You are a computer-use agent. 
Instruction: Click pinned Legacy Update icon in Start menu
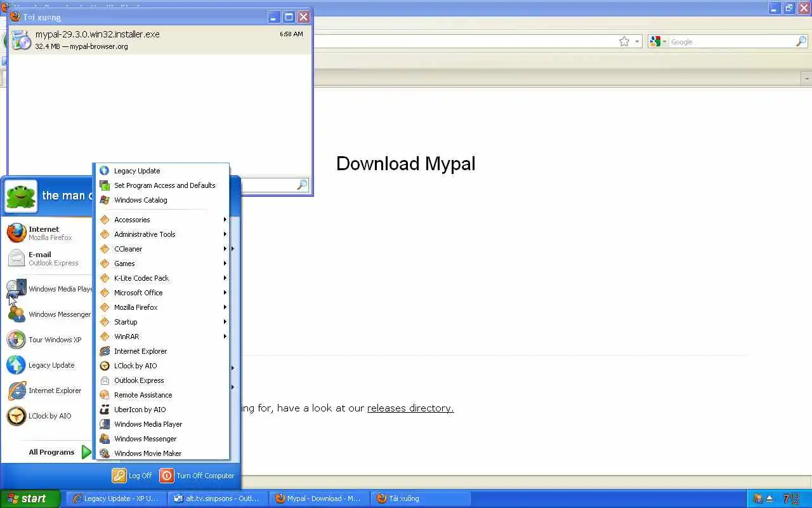(16, 365)
